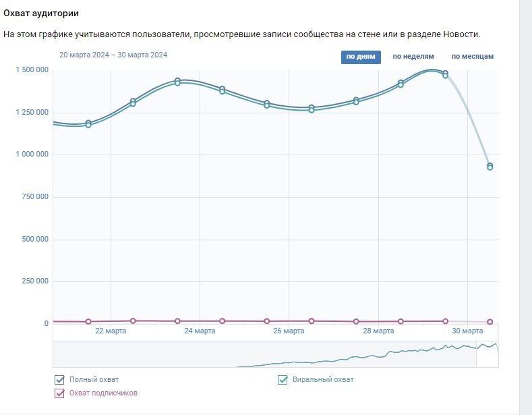532x415 pixels.
Task: Click the leftmost purple subscriber reach point
Action: (x=88, y=322)
